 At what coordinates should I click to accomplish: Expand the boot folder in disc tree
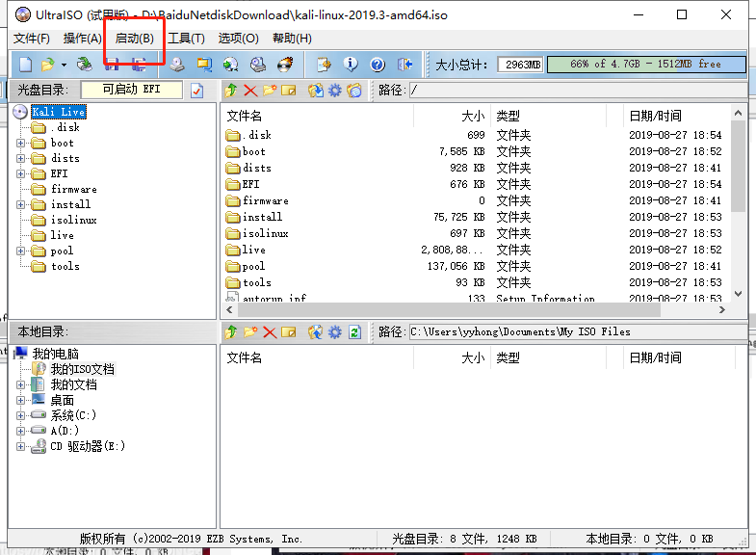(x=21, y=143)
